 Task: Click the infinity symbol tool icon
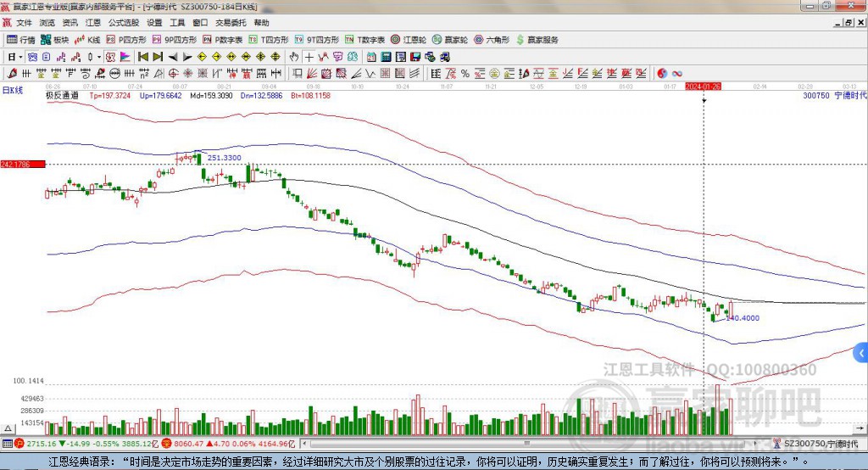coord(677,74)
